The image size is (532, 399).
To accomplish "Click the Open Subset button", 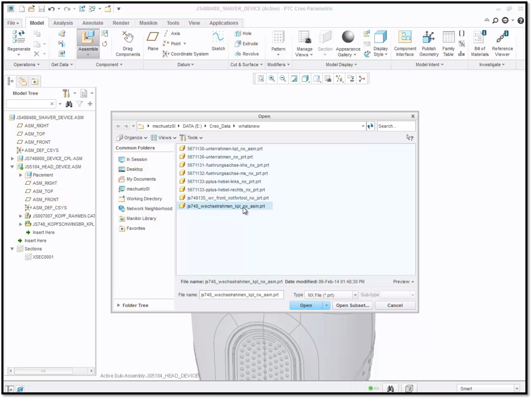I will point(352,305).
